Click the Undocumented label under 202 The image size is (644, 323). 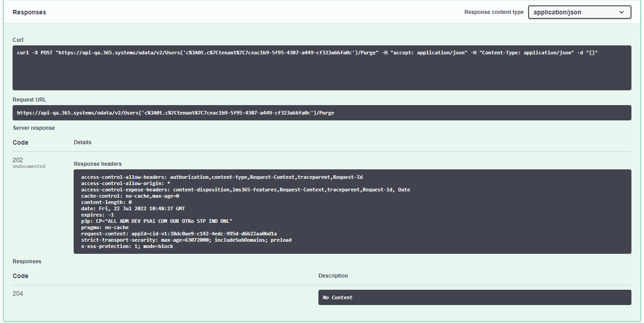pyautogui.click(x=29, y=167)
